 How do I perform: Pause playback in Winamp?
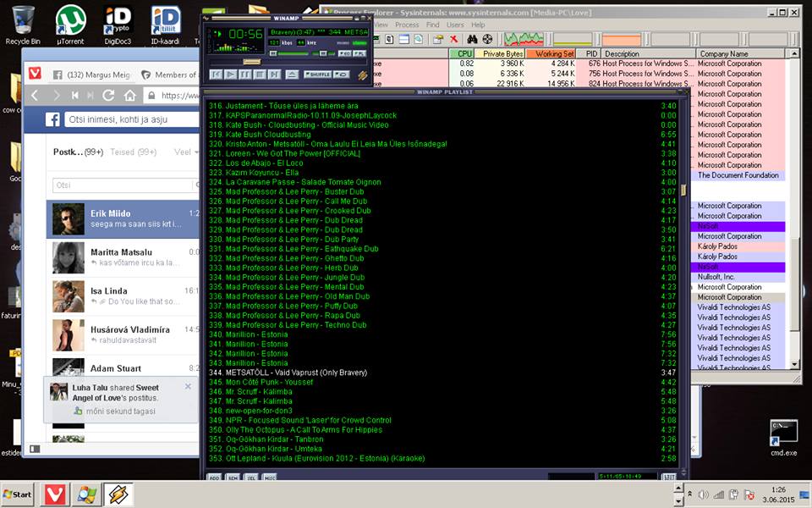245,75
